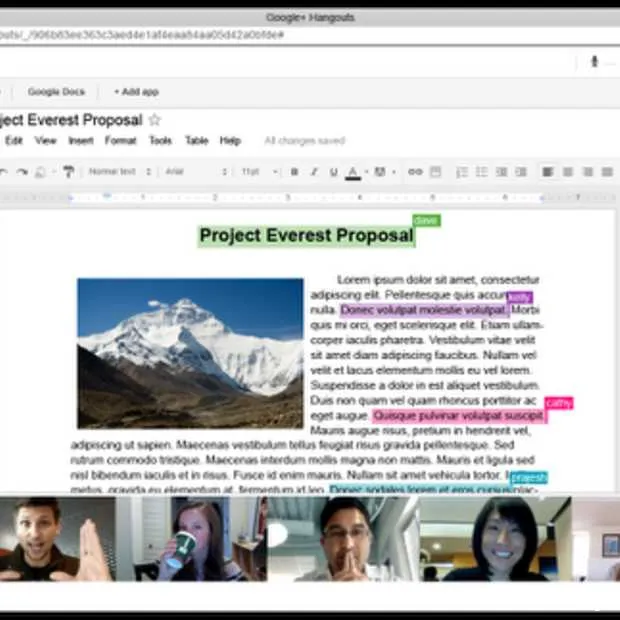Decrease the paragraph indent

tap(501, 172)
